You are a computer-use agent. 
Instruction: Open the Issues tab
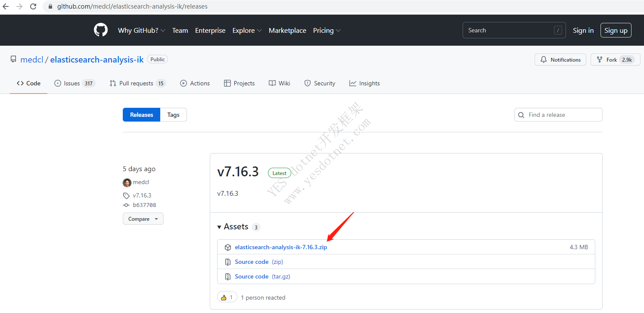[75, 84]
